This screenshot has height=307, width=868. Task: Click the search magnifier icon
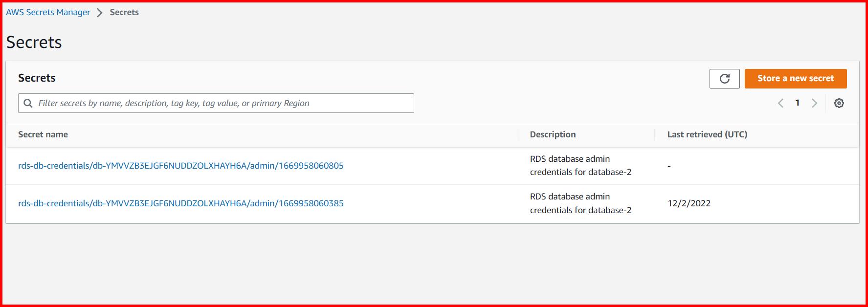tap(28, 103)
